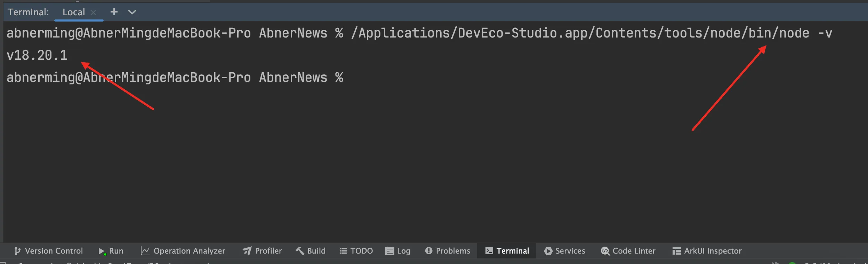Open the Run tool window
Screen dimensions: 868x264
tap(111, 251)
